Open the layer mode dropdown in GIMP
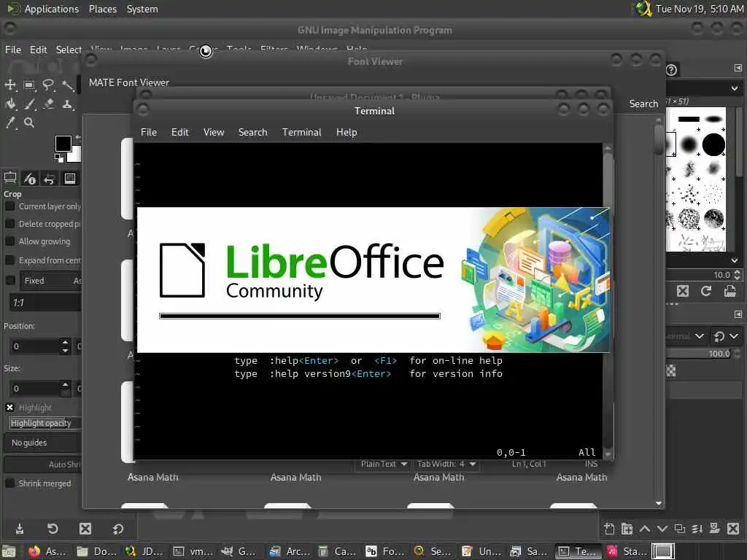The width and height of the screenshot is (747, 560). (686, 336)
